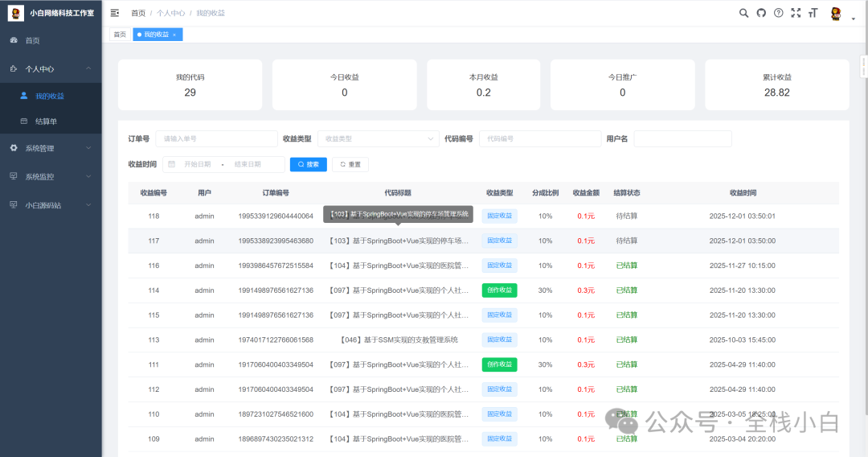The width and height of the screenshot is (868, 457).
Task: Click the workshop logo in sidebar
Action: [x=16, y=13]
